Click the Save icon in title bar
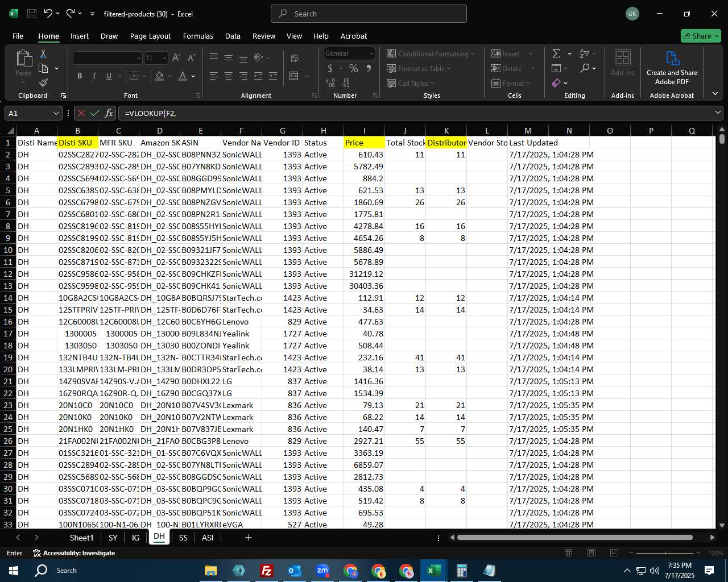728x582 pixels. point(32,14)
